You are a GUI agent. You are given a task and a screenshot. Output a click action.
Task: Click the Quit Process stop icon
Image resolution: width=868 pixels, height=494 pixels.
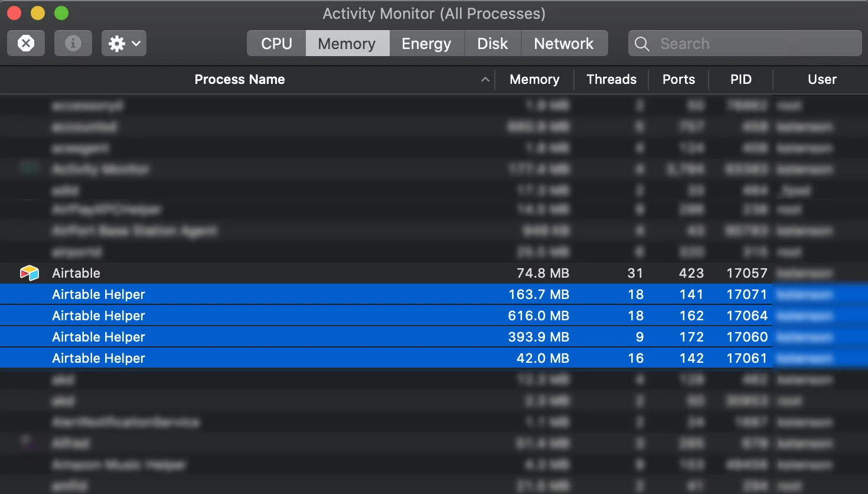pyautogui.click(x=26, y=43)
